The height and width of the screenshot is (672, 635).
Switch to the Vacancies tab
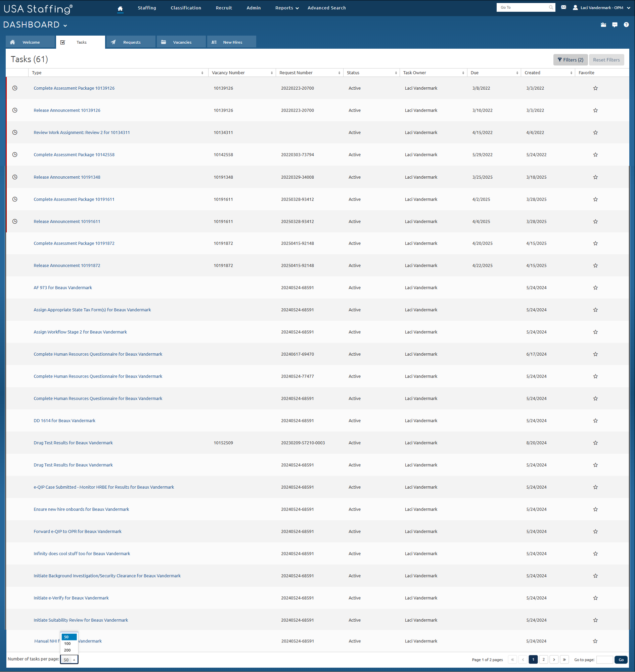pos(181,42)
